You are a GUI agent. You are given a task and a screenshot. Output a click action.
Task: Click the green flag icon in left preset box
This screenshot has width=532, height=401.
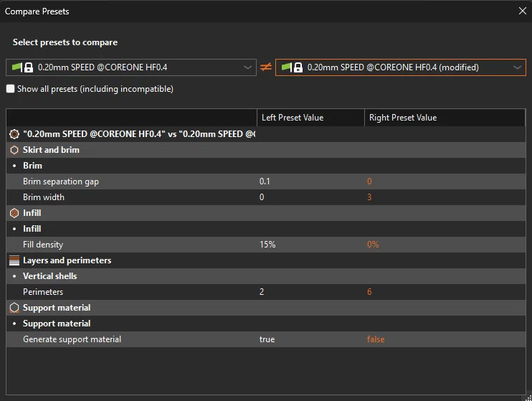click(16, 67)
